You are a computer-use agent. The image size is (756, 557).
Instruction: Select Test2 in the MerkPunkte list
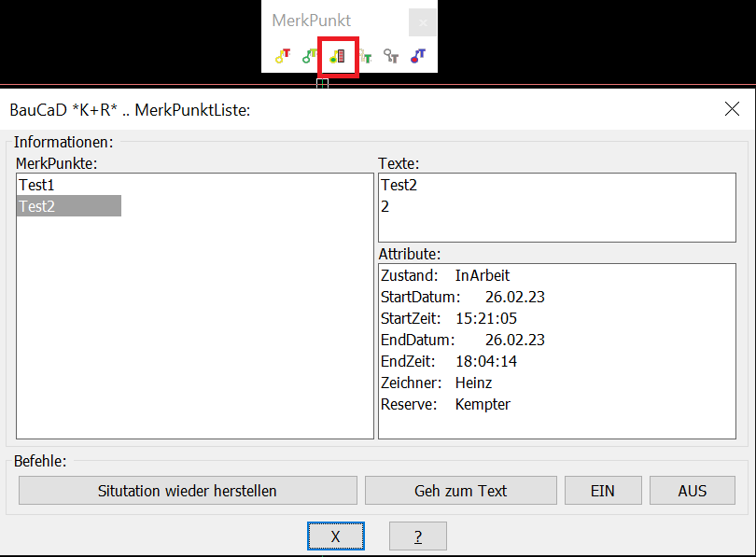(69, 206)
